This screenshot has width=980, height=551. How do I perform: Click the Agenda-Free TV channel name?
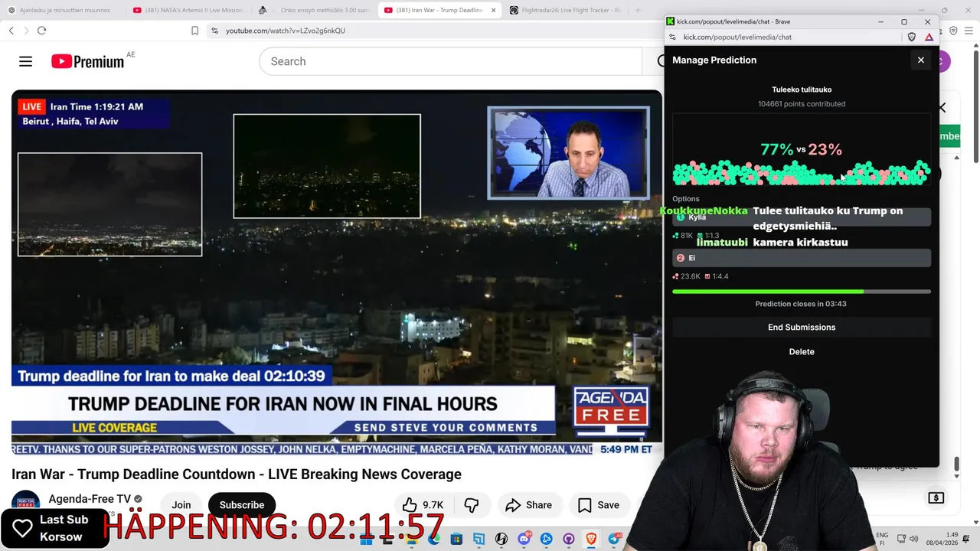pos(90,499)
